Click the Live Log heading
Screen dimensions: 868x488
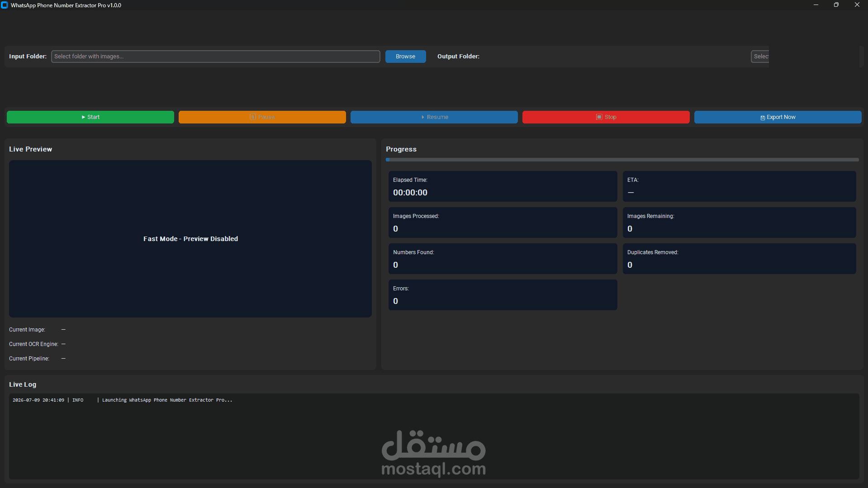[23, 384]
